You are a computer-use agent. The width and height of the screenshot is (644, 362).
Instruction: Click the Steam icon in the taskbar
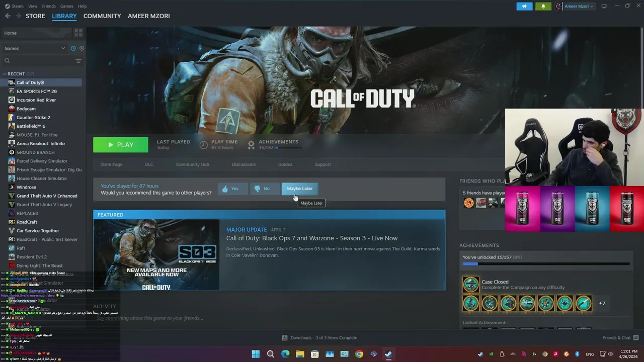(x=388, y=354)
